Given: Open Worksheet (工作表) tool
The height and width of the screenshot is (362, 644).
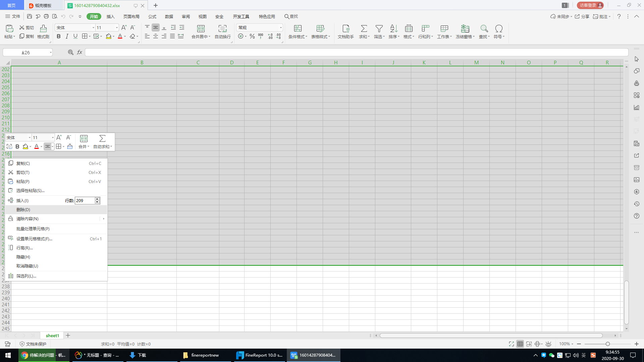Looking at the screenshot, I should tap(444, 32).
